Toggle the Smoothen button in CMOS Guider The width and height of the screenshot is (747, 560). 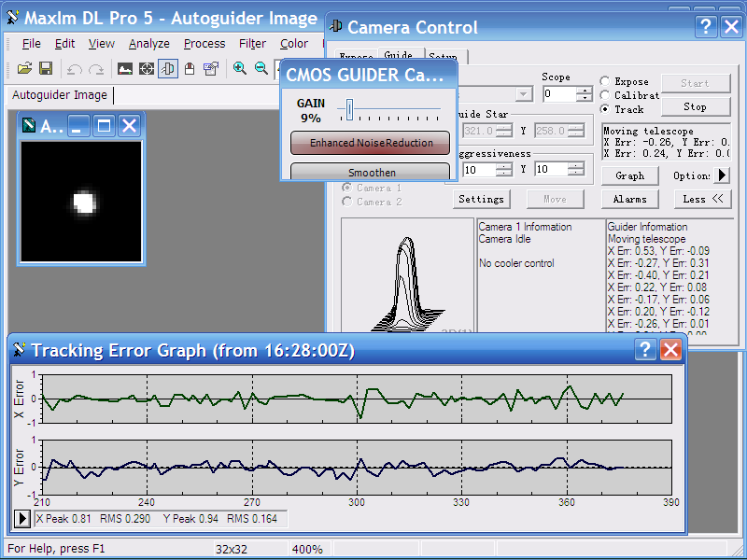(370, 172)
